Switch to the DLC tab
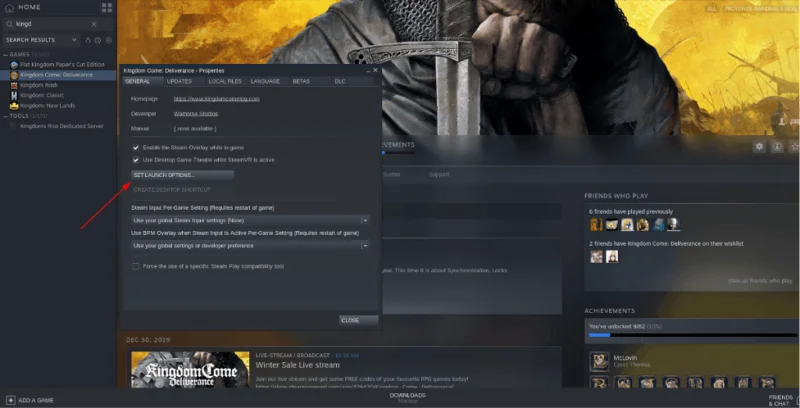Screen dimensions: 800x408 click(340, 82)
